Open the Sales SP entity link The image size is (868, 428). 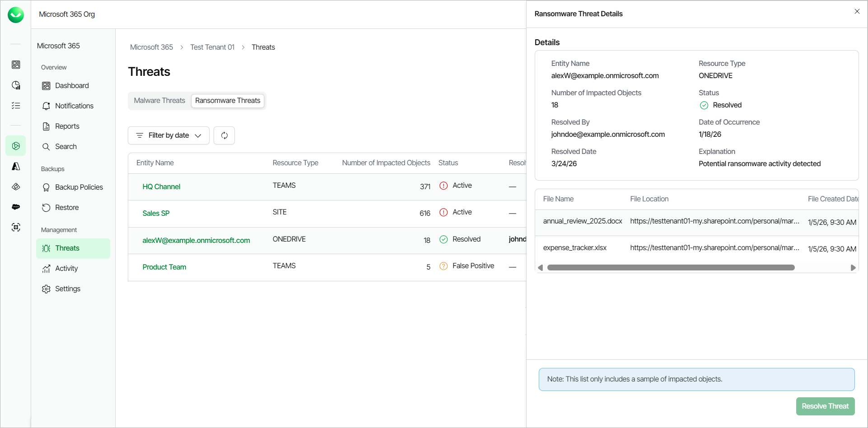tap(156, 214)
